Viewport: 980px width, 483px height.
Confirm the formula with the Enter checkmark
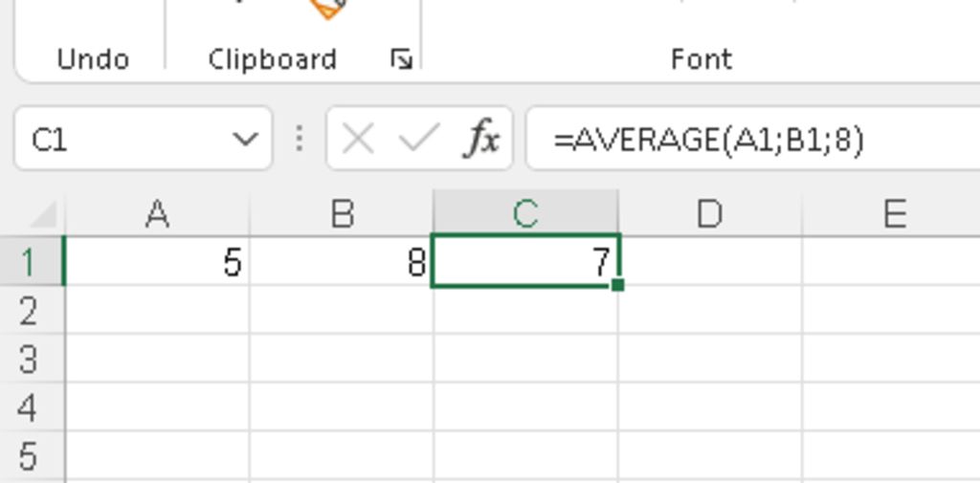417,140
